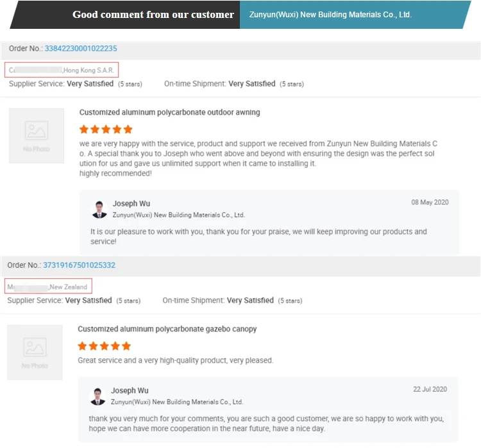
Task: Click the company name under second Joseph Wu reply
Action: [177, 402]
